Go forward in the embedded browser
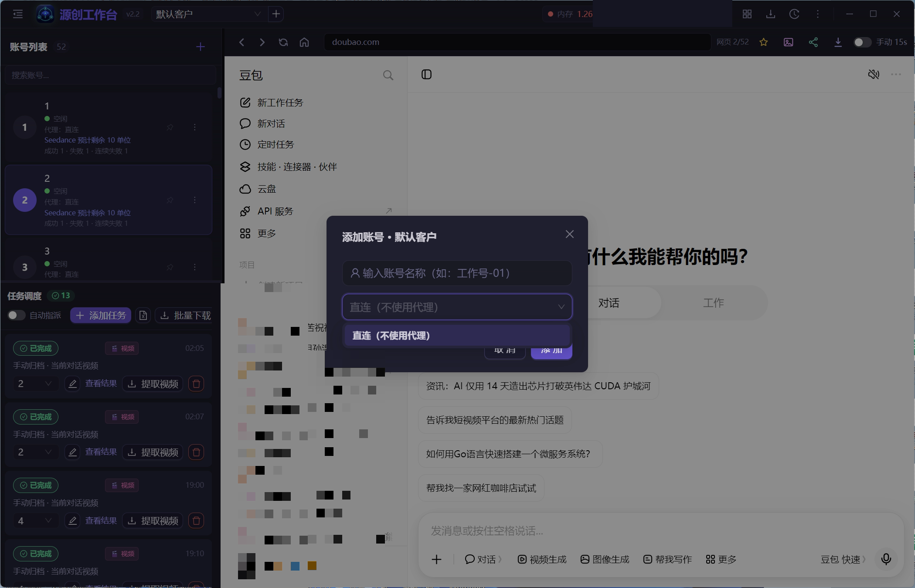Screen dimensions: 915x588 (x=262, y=42)
